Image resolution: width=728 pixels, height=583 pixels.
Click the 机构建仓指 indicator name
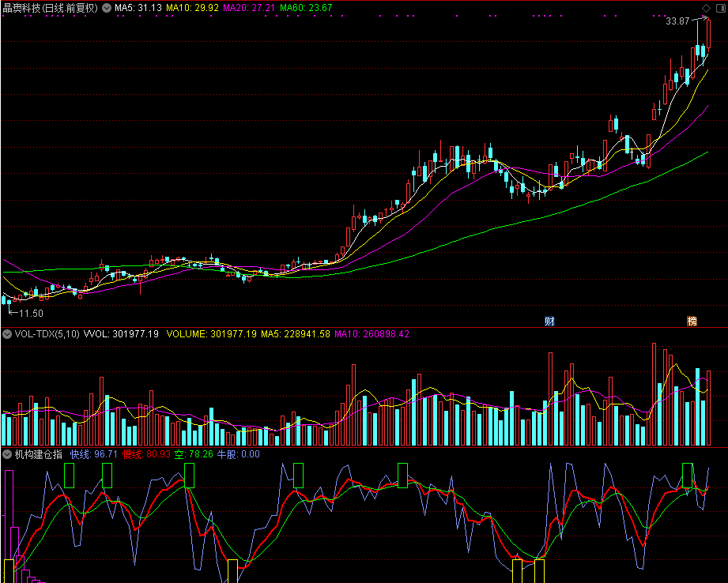pos(39,454)
